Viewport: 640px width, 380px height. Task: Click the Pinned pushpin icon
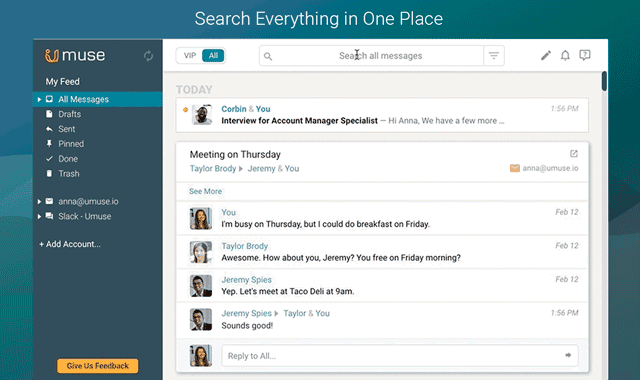(49, 144)
